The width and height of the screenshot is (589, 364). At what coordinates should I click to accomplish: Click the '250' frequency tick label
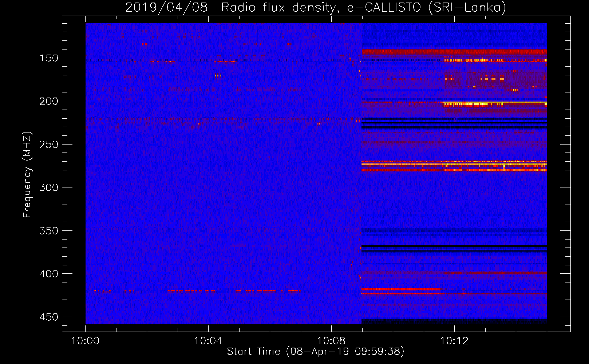49,145
